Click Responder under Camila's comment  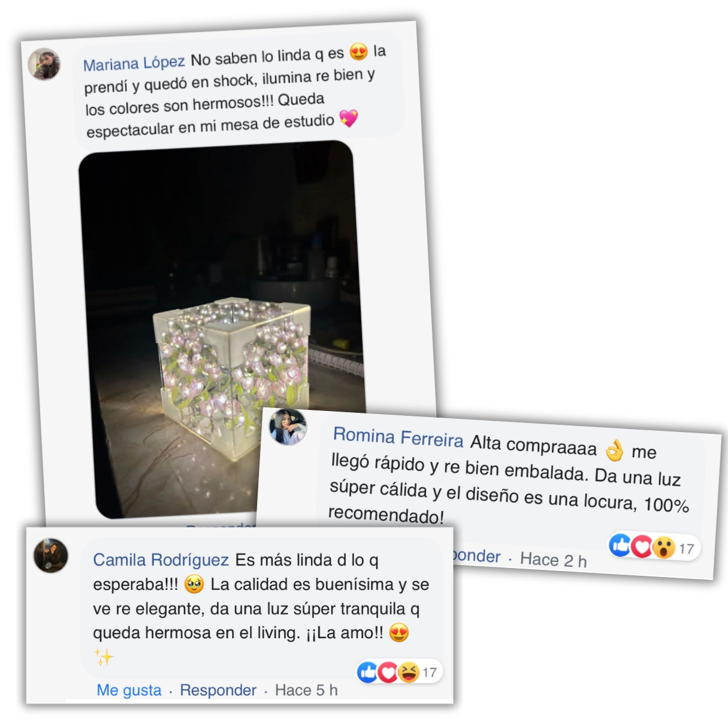[x=218, y=690]
